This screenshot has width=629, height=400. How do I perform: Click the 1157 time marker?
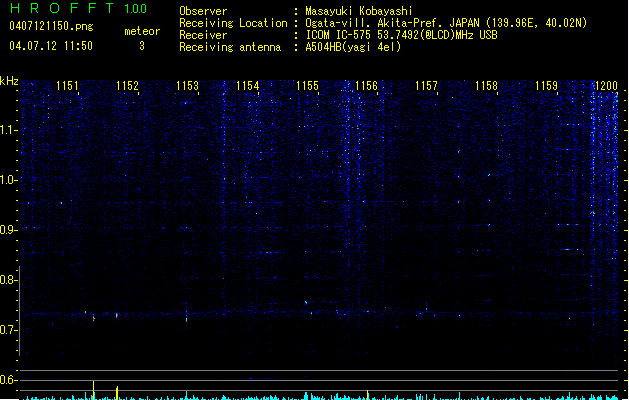click(x=426, y=86)
